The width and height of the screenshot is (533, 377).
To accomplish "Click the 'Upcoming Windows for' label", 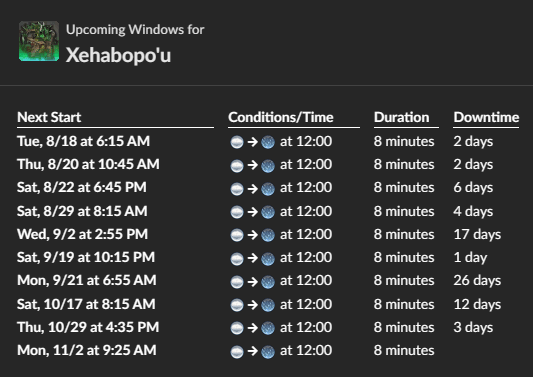I will point(135,30).
